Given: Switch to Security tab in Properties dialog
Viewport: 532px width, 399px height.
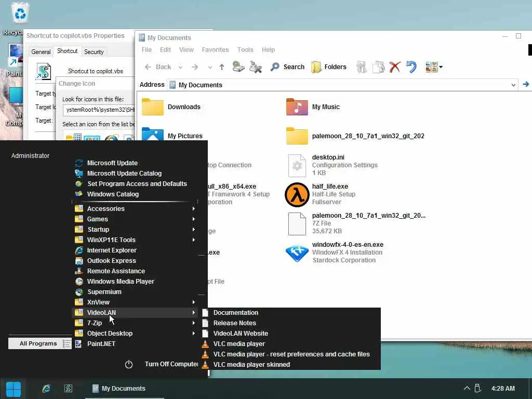Looking at the screenshot, I should (x=94, y=51).
